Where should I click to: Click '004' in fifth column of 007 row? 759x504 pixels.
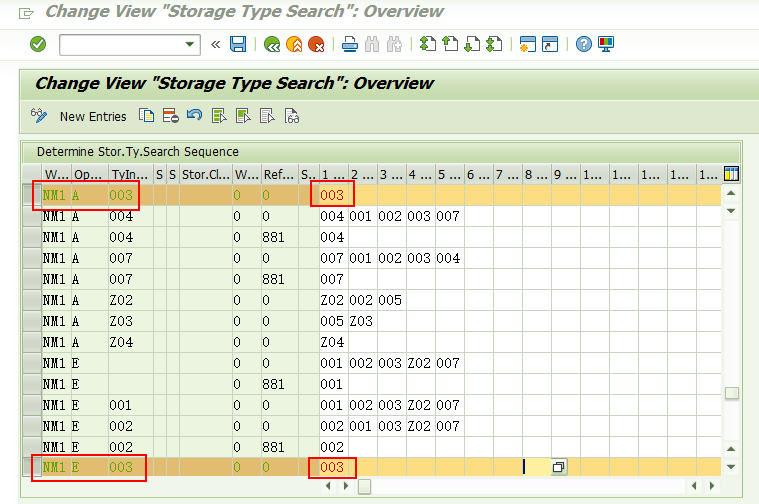[x=448, y=259]
